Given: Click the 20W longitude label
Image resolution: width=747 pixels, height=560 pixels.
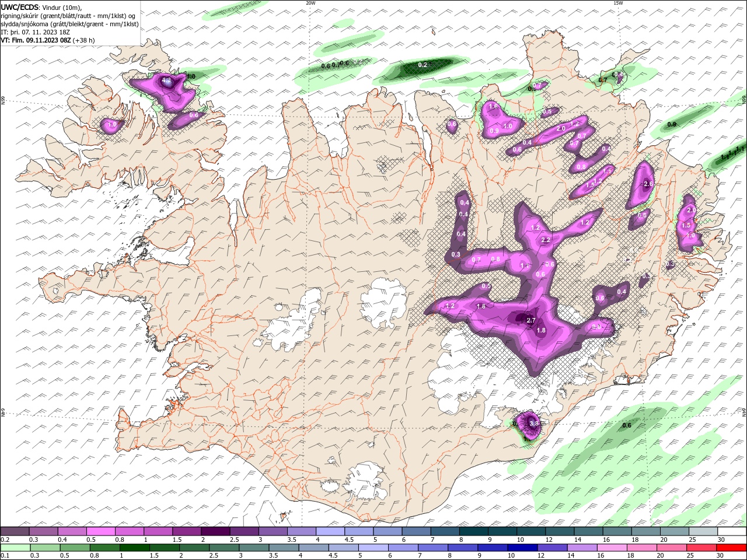Looking at the screenshot, I should click(310, 3).
